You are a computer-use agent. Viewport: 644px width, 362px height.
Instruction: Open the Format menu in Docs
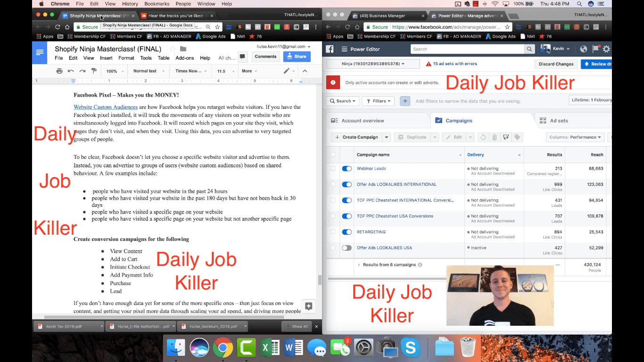point(126,58)
